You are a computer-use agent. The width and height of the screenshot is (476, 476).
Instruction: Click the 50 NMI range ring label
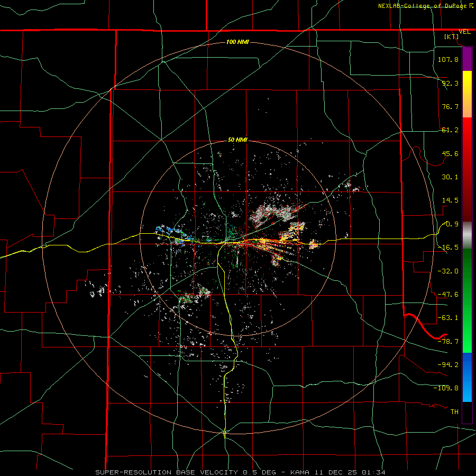tap(237, 140)
